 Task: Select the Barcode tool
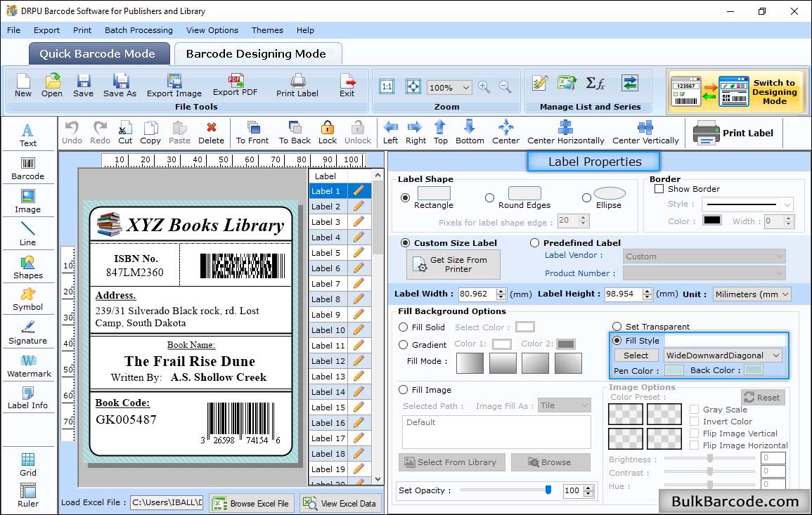(x=28, y=169)
